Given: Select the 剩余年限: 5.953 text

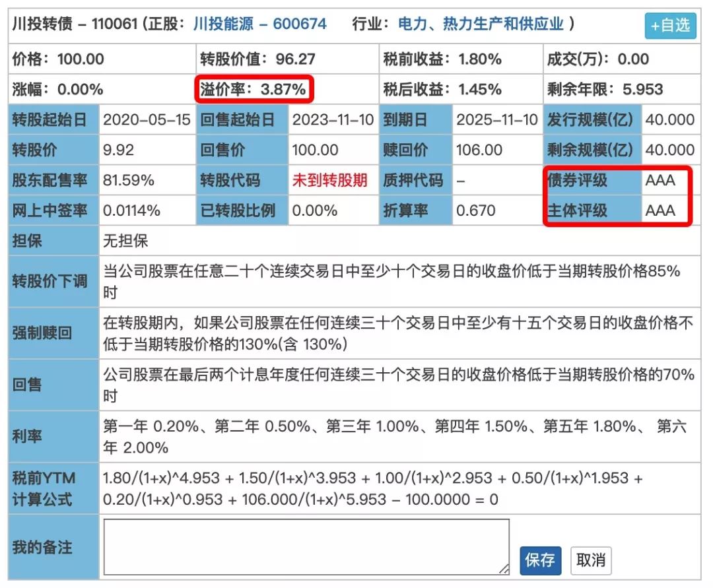Looking at the screenshot, I should [605, 89].
